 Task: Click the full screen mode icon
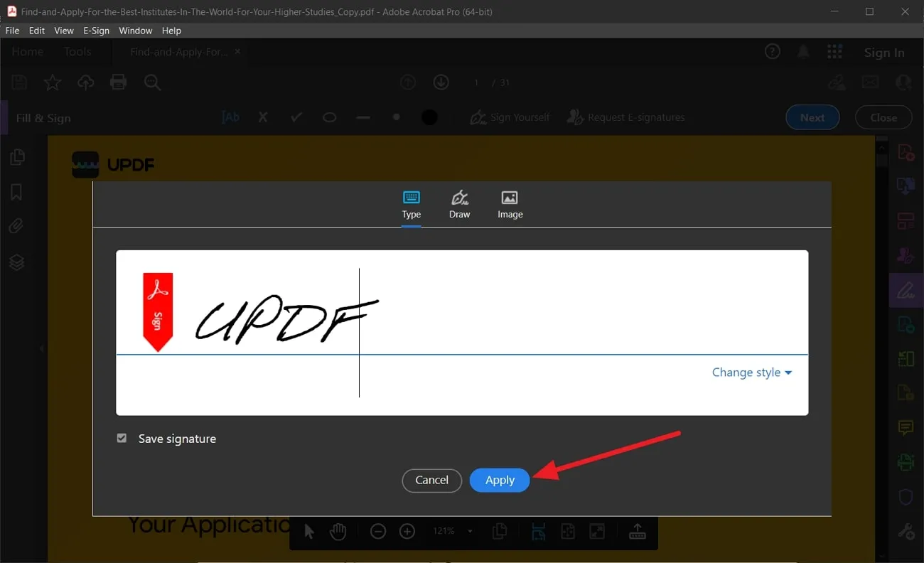coord(597,532)
